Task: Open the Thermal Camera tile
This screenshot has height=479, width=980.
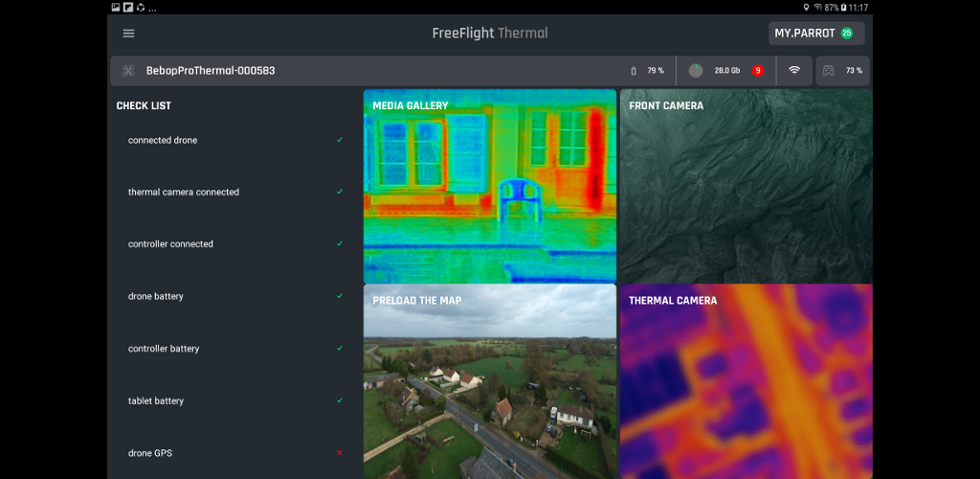Action: point(746,381)
